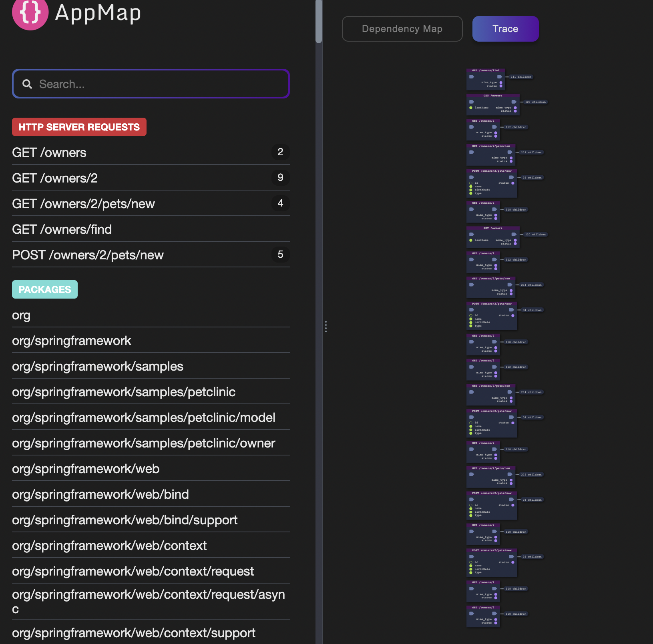Click the hollow id circle on POST /owners/2/pets/new

471,183
